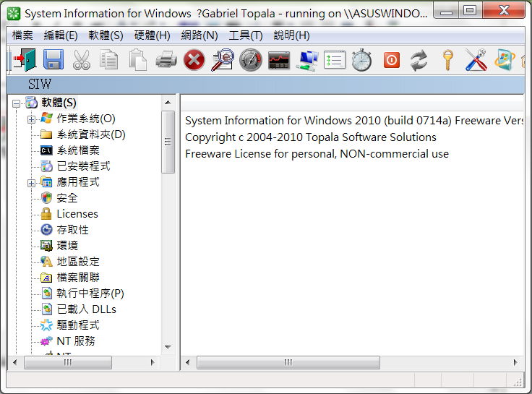Screen dimensions: 532x394
Task: Select 安全 tree item
Action: coord(67,198)
